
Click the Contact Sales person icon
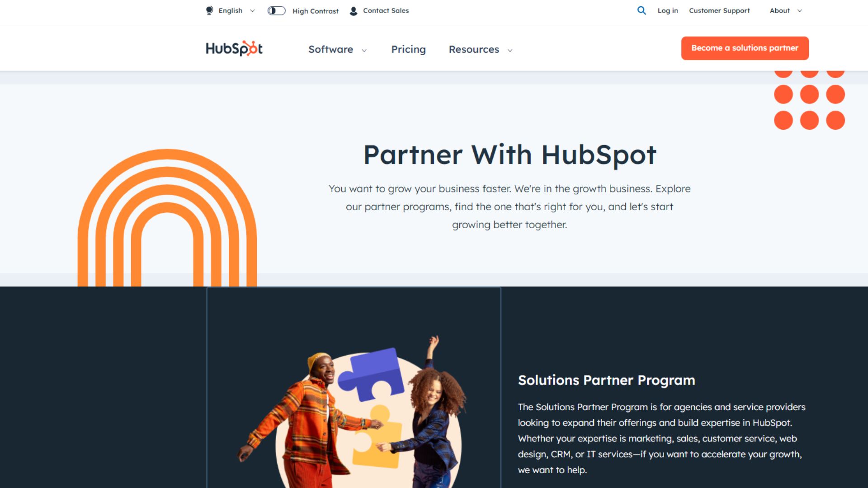point(354,11)
